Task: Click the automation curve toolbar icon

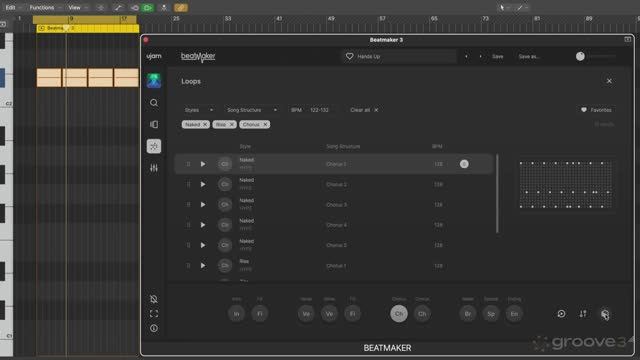Action: click(x=118, y=7)
